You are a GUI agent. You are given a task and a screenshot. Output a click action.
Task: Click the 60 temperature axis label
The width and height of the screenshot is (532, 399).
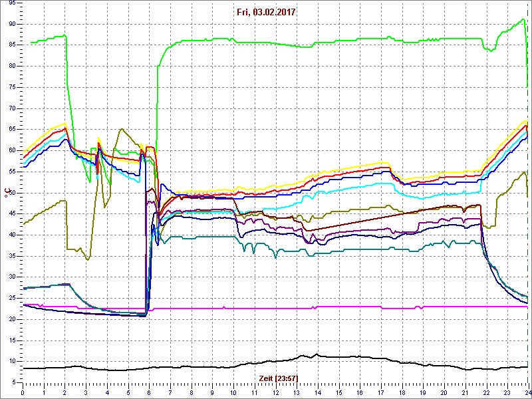coord(11,151)
